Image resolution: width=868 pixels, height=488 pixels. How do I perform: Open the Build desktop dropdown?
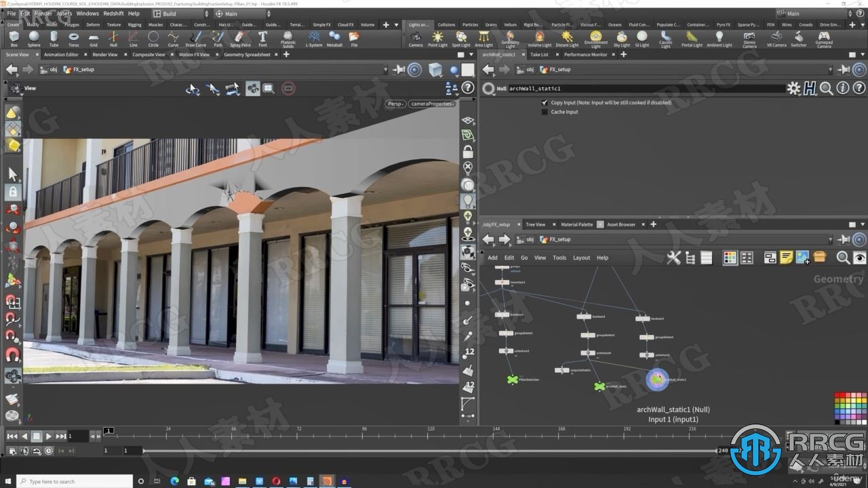tap(180, 14)
